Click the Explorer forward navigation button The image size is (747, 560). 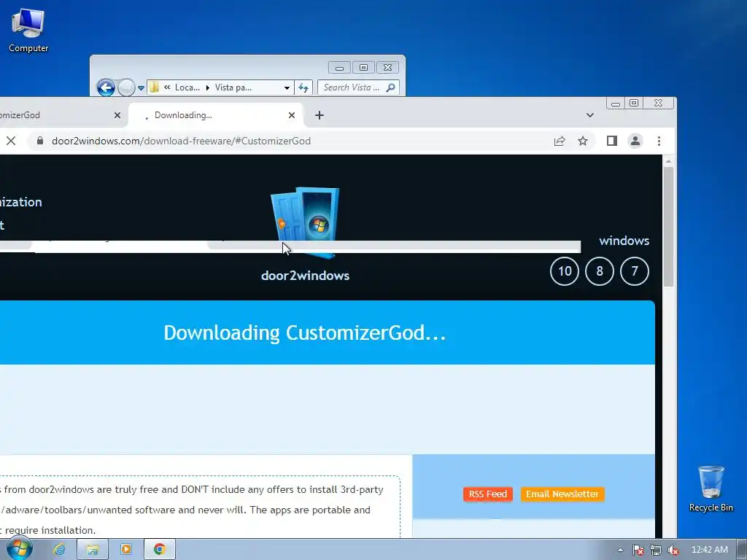coord(126,87)
